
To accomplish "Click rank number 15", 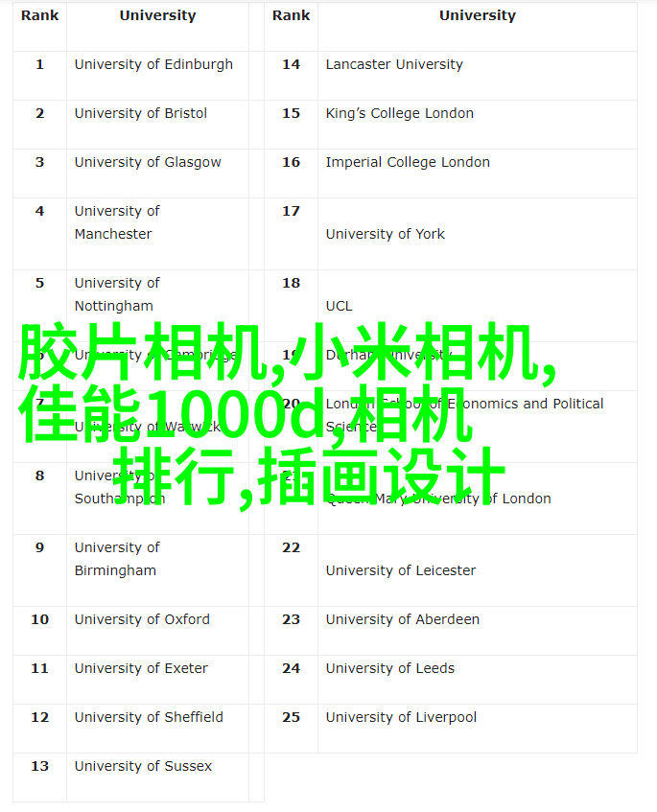I will point(292,113).
